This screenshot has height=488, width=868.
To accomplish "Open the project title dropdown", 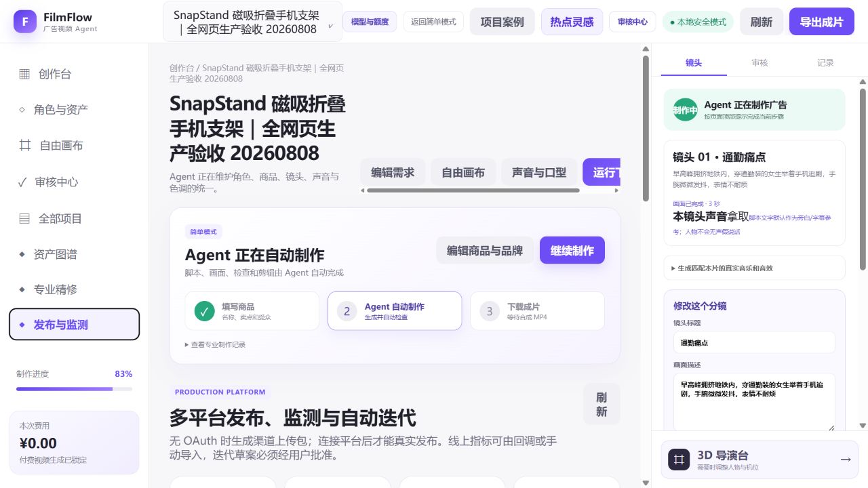I will [x=252, y=22].
